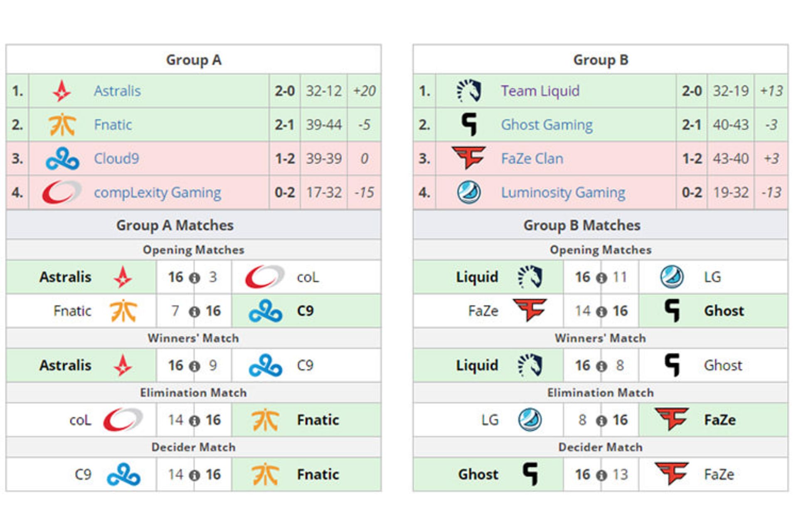Viewport: 798px width, 532px height.
Task: Click the Cloud9 logo in Group A standings
Action: pos(62,158)
